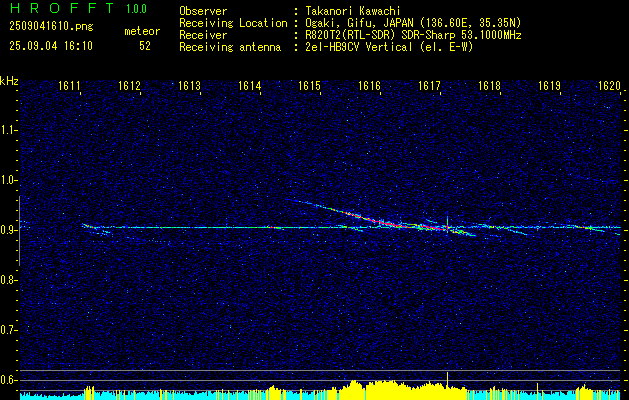Click time axis label 1618

pyautogui.click(x=489, y=85)
